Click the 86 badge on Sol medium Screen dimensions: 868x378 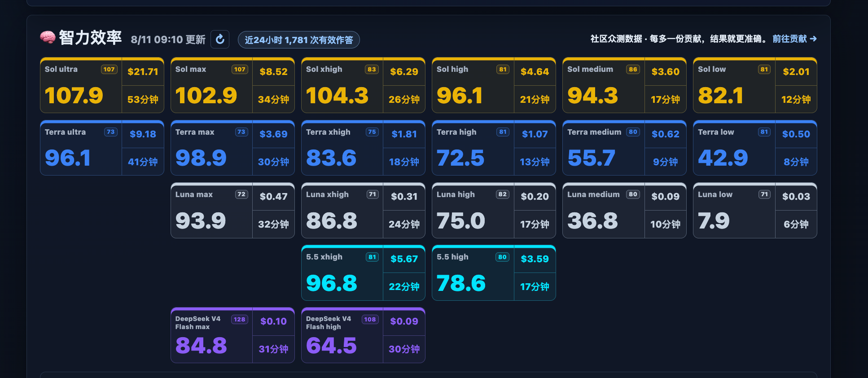tap(633, 70)
